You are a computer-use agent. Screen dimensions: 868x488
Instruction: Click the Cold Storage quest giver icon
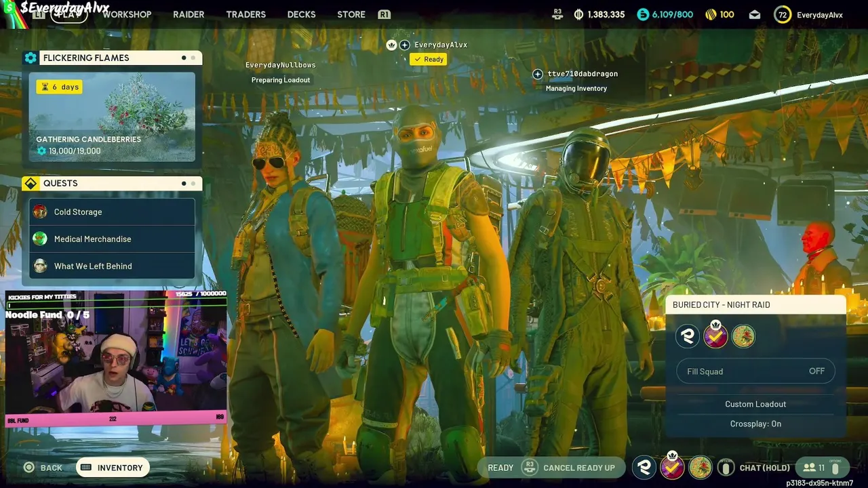(x=40, y=211)
